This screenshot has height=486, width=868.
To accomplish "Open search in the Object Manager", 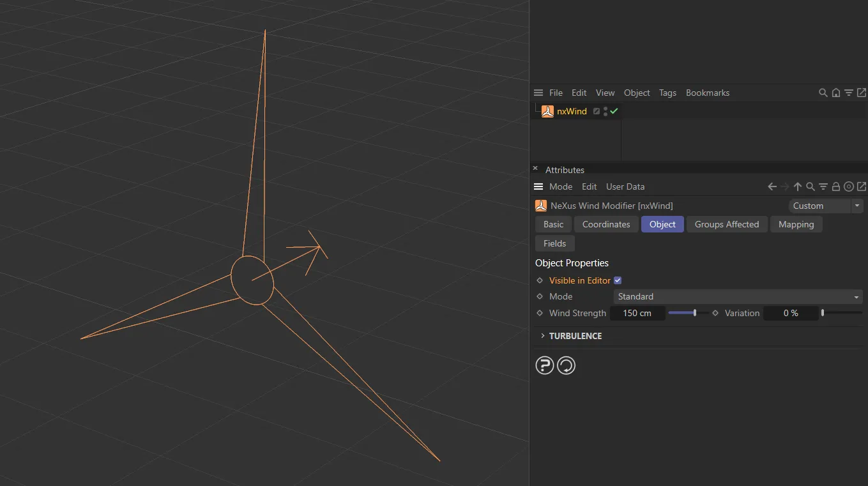I will tap(823, 93).
